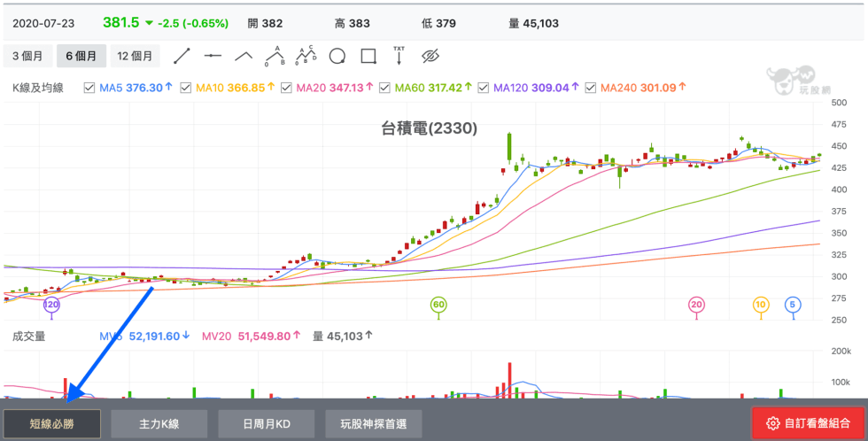This screenshot has width=868, height=441.
Task: Click the MA20 347.13 value label
Action: (x=335, y=88)
